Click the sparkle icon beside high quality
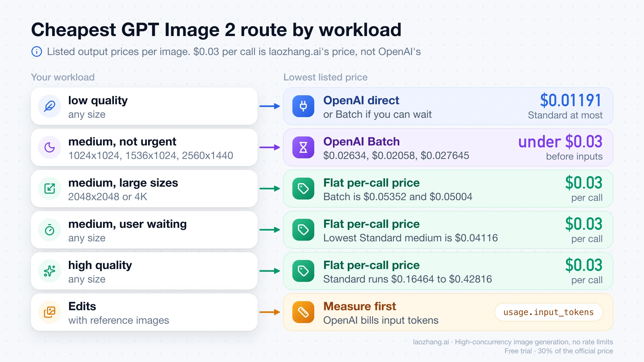Screen dimensions: 644x362 click(x=50, y=271)
